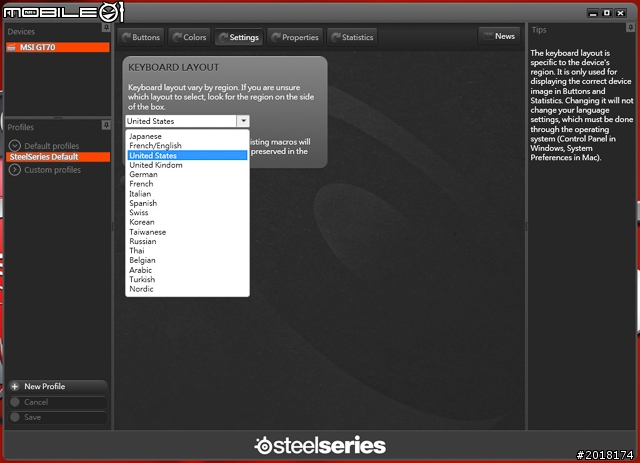Pick Arabic keyboard layout

point(187,270)
